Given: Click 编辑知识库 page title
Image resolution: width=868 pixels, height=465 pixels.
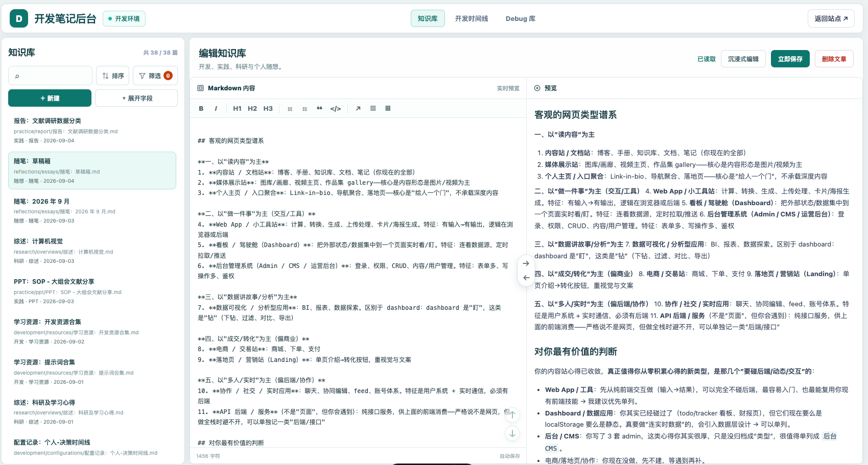Looking at the screenshot, I should click(x=222, y=54).
